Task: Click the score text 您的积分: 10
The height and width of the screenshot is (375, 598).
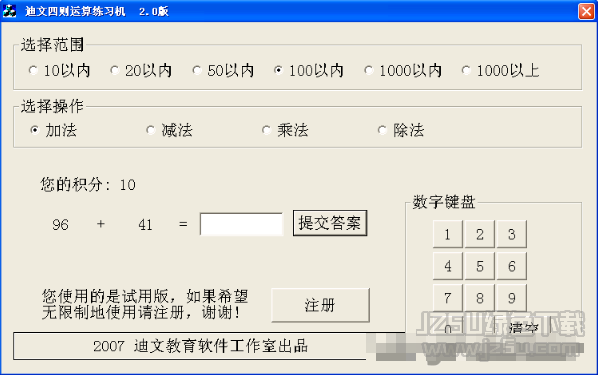Action: [x=88, y=185]
